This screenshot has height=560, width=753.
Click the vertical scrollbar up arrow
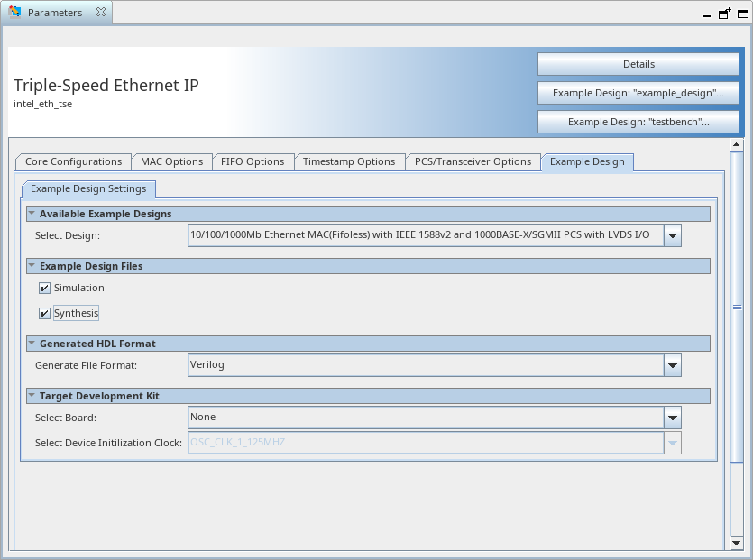coord(736,144)
